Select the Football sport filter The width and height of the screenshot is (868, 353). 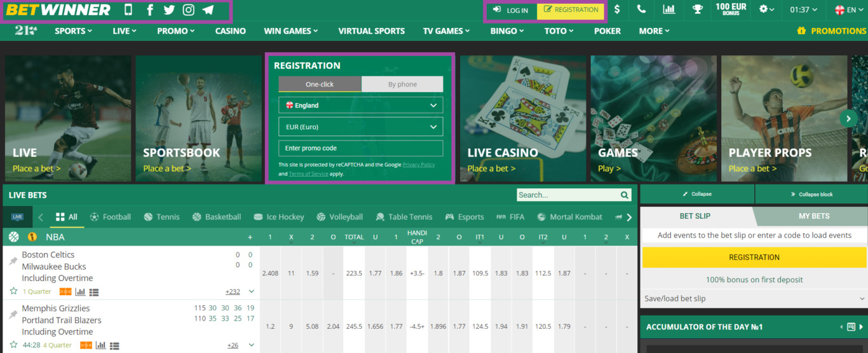point(111,217)
